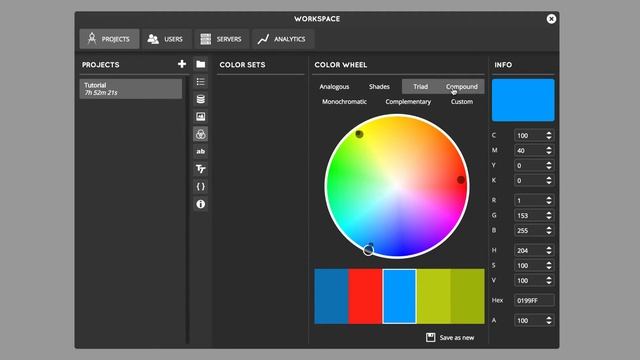
Task: Click the Info heading
Action: pyautogui.click(x=503, y=64)
